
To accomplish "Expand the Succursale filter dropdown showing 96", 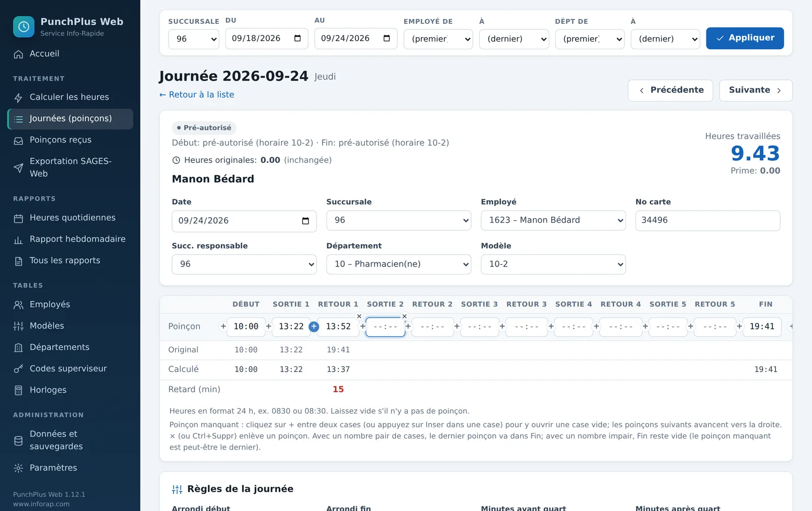I will click(x=193, y=39).
